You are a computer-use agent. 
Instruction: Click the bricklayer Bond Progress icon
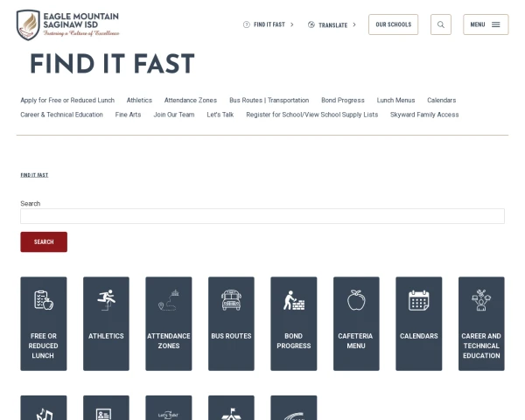(x=294, y=300)
